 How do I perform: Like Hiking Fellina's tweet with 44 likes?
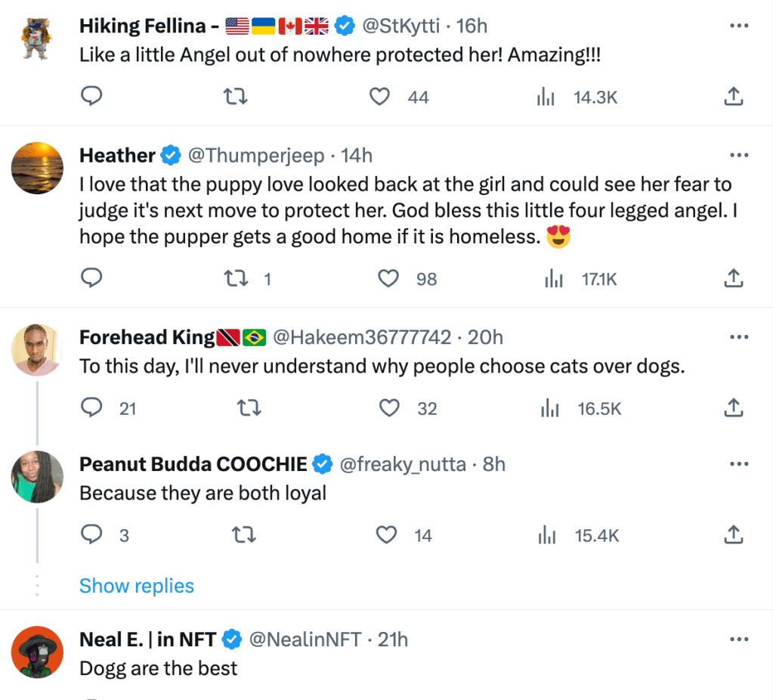click(380, 96)
